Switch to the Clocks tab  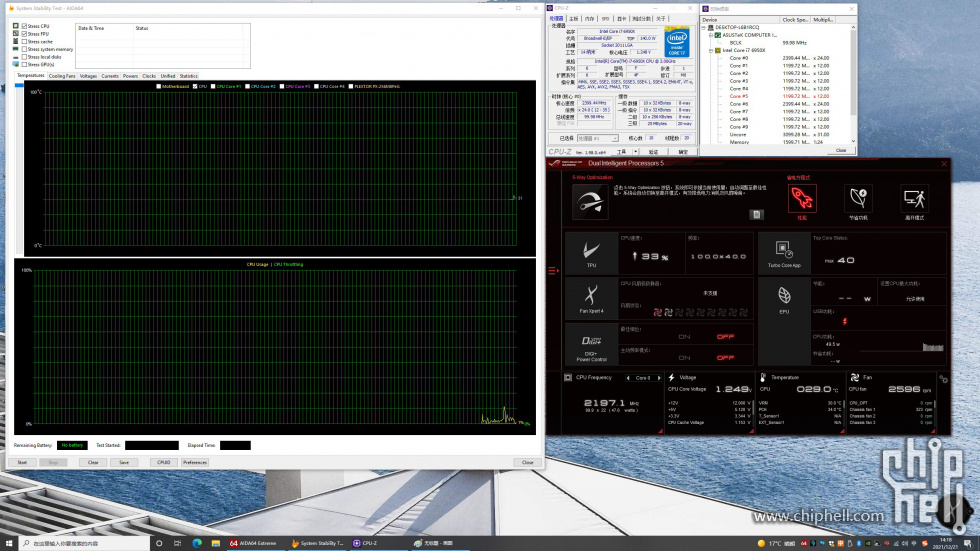click(149, 76)
